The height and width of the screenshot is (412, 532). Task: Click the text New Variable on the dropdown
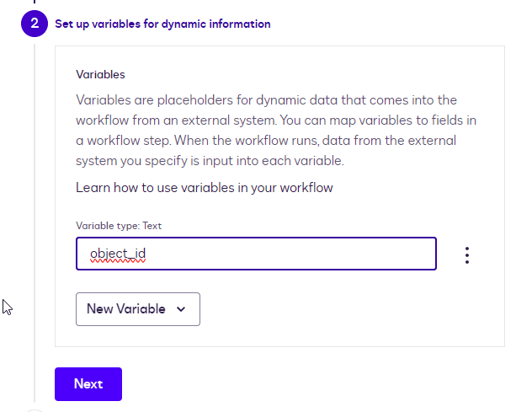click(126, 309)
